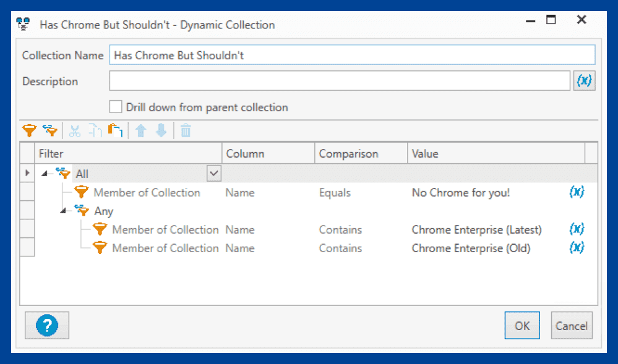
Task: Confirm changes with OK
Action: (x=521, y=325)
